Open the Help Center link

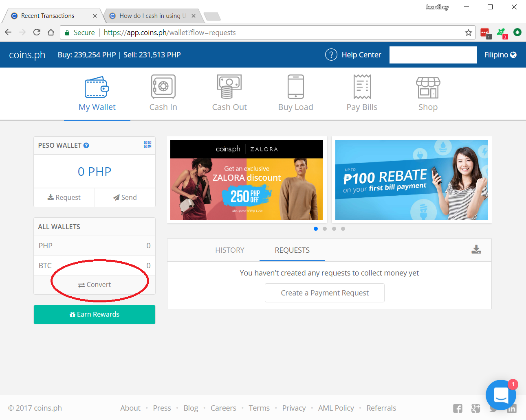pos(361,55)
